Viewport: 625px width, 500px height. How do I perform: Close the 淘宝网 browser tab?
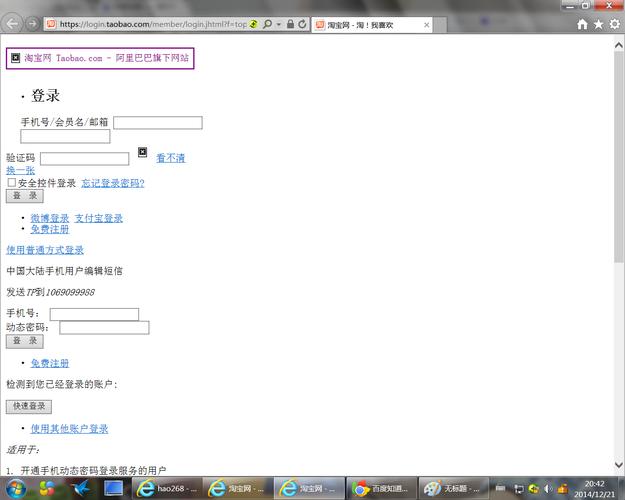click(426, 25)
